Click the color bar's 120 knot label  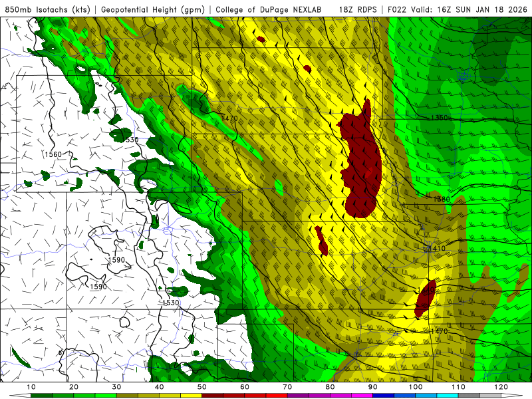tap(501, 387)
